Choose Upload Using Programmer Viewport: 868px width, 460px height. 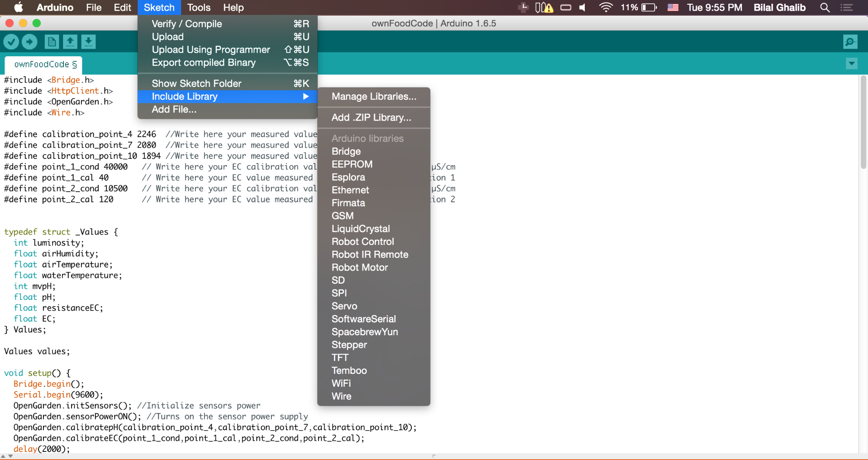pos(227,49)
